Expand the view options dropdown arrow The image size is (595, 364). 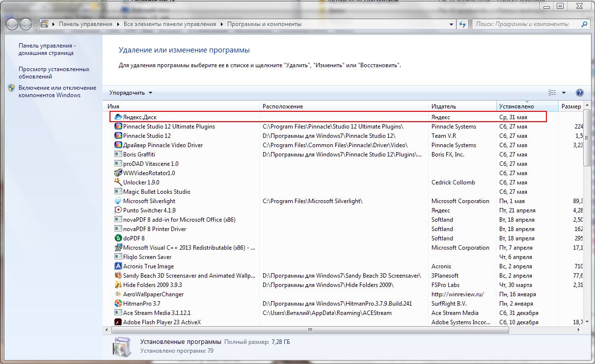[x=564, y=93]
